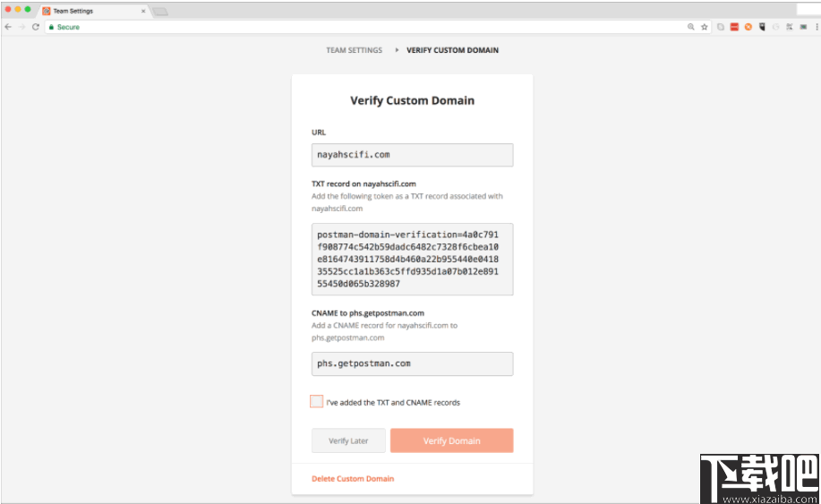
Task: Click the browser reload icon
Action: coord(35,27)
